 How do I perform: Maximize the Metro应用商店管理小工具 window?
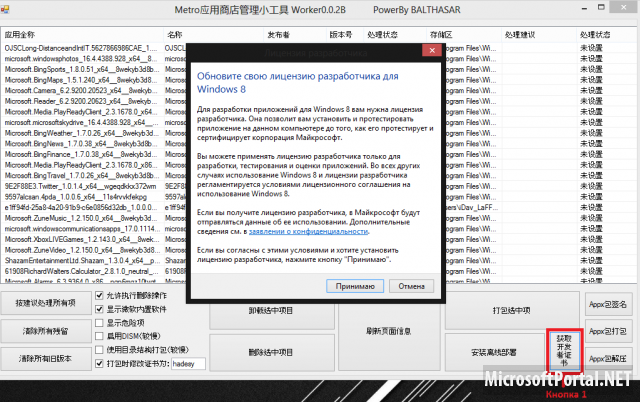click(x=601, y=7)
